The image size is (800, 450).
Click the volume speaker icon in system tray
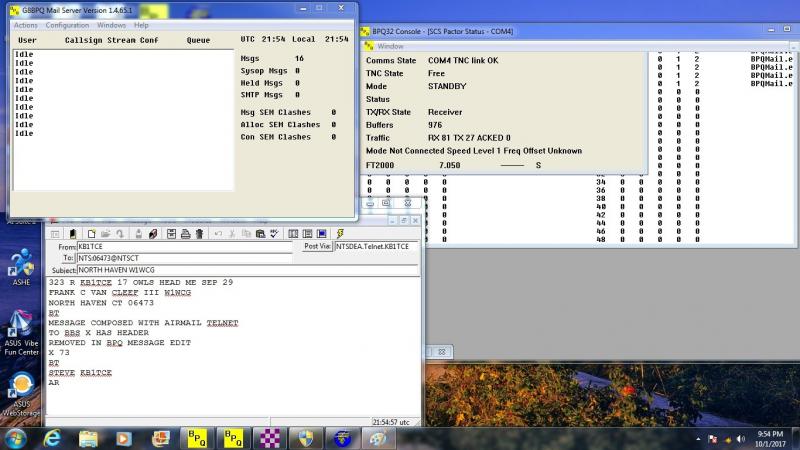[x=741, y=439]
